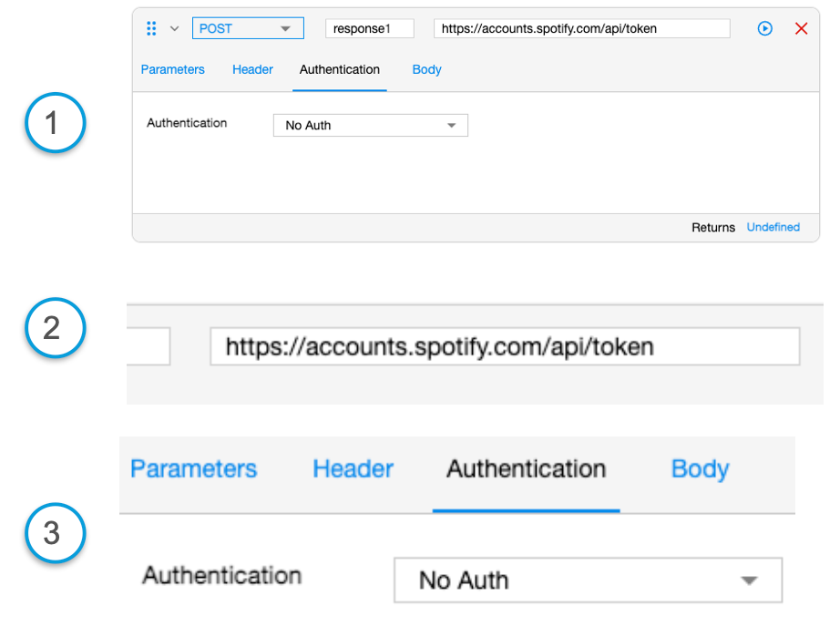Open the POST method dropdown
The image size is (840, 627).
248,28
